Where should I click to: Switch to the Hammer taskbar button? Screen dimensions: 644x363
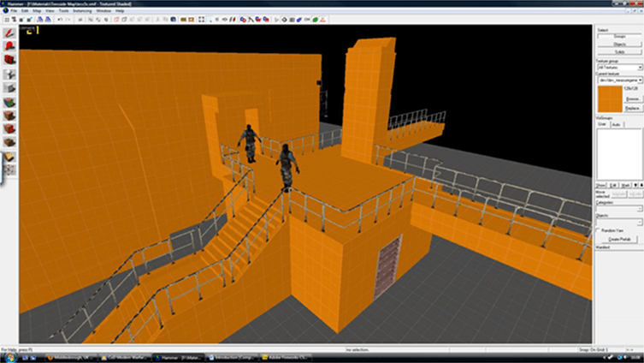[178, 358]
